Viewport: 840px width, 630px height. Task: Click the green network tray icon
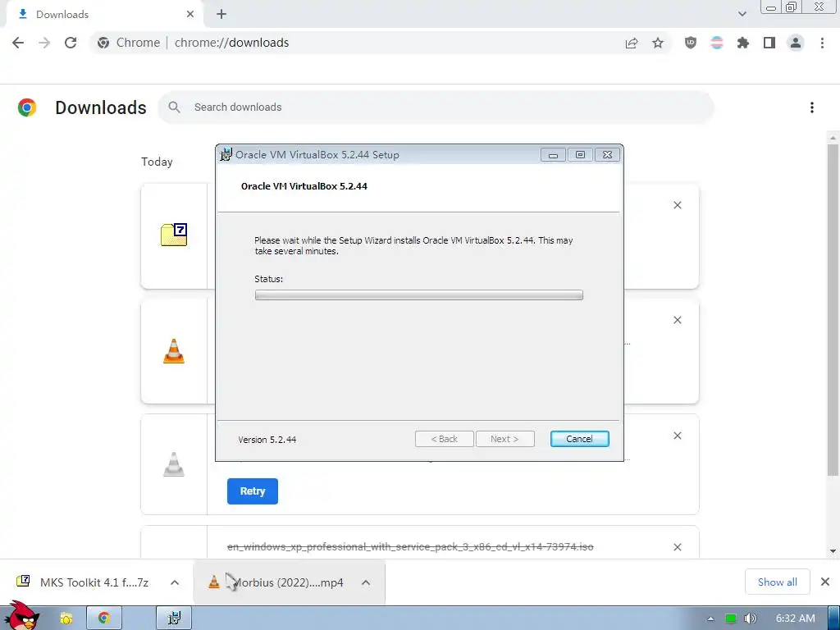point(731,619)
